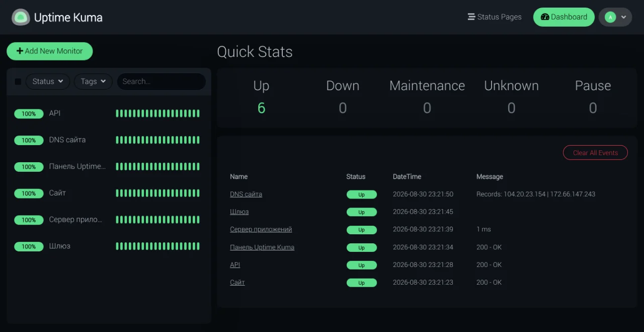
Task: Click the Name column header
Action: pos(239,177)
